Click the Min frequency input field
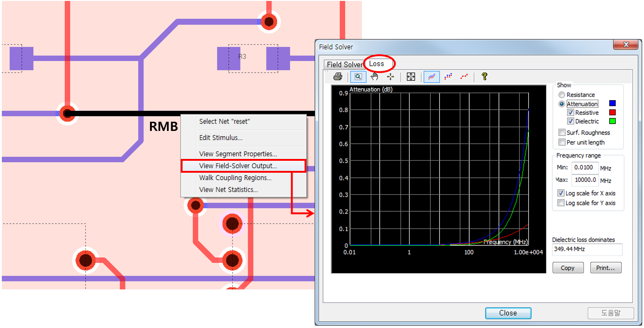644x328 pixels. tap(584, 168)
